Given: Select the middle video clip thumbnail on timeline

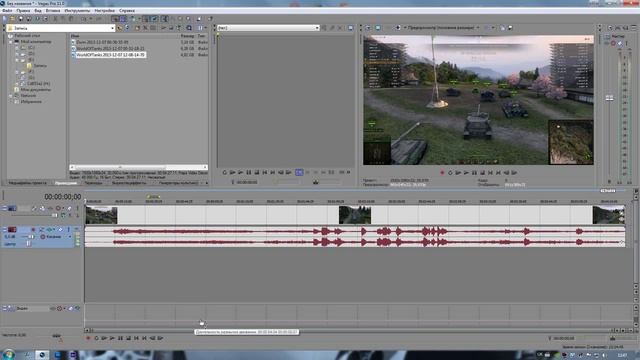Looking at the screenshot, I should [355, 215].
